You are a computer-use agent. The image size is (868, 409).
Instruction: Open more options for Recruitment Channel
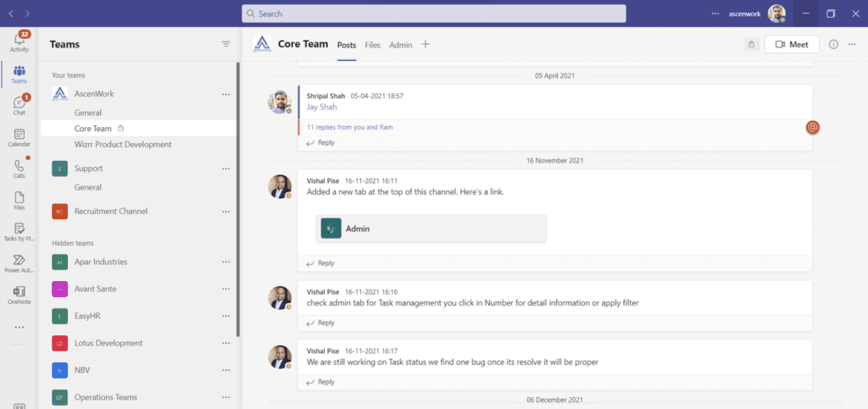(225, 212)
